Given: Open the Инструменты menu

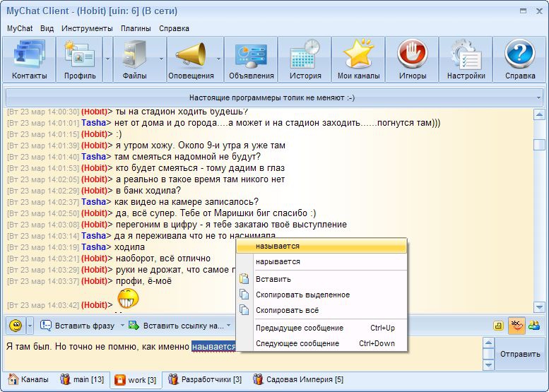Looking at the screenshot, I should click(87, 28).
